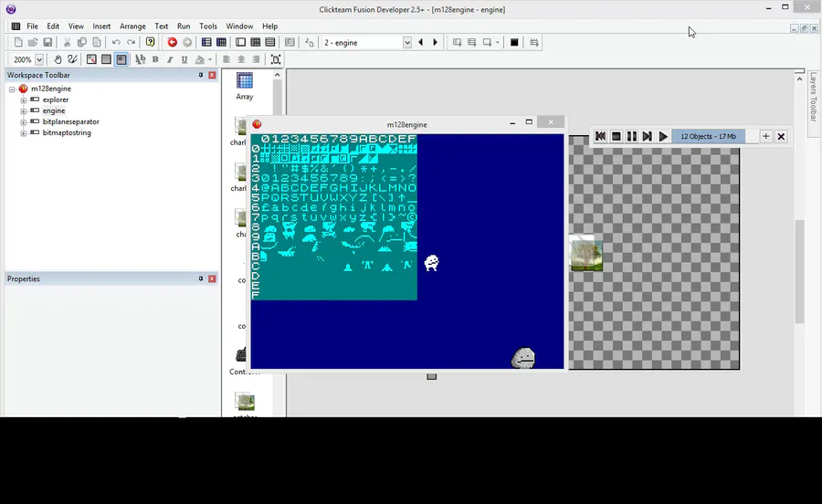Open the Arrange menu
The height and width of the screenshot is (504, 822).
click(132, 26)
